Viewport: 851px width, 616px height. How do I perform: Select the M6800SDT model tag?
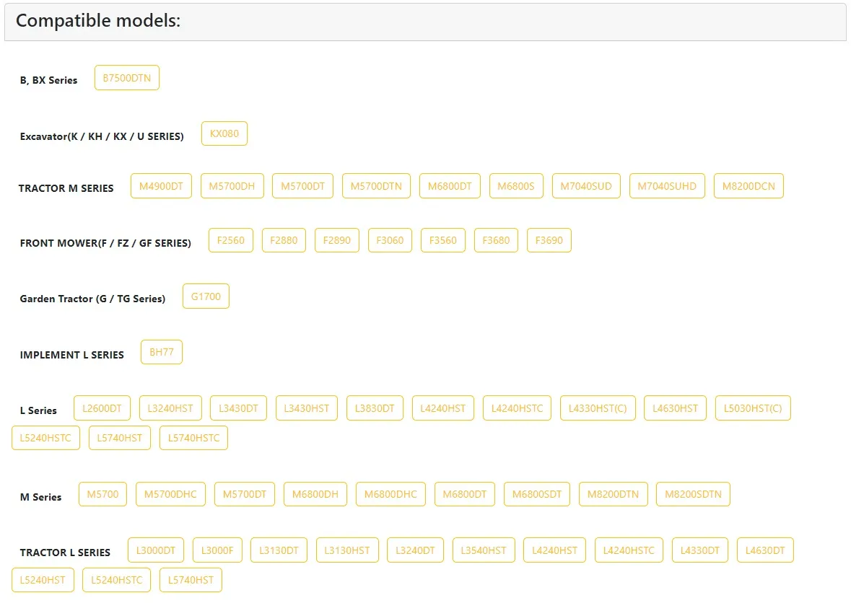click(x=537, y=495)
